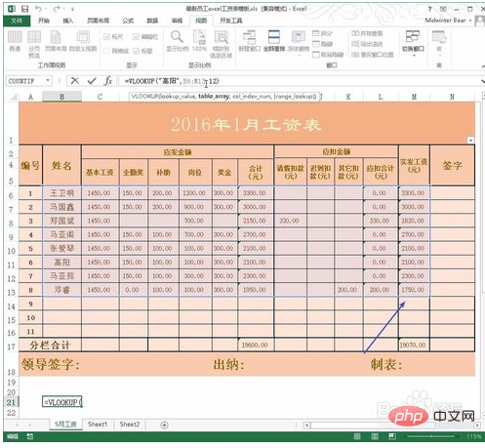Select Page Layout view button in ribbon

pyautogui.click(x=56, y=41)
